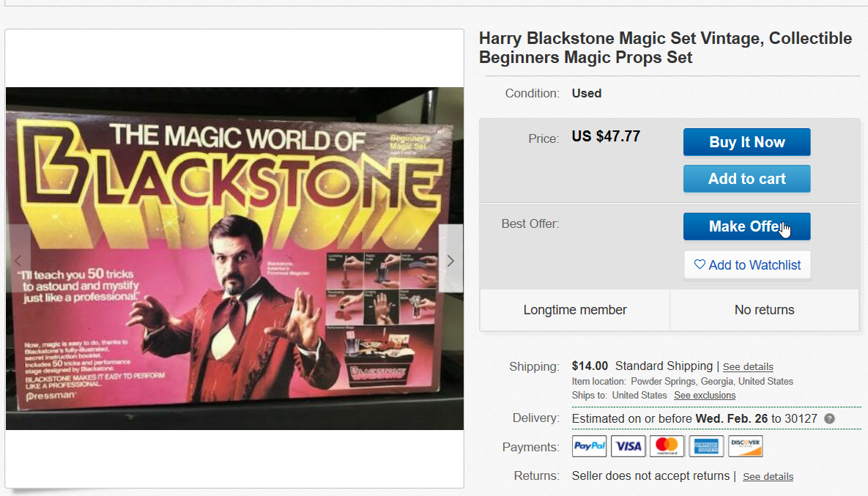Click the Mastercard payment icon
This screenshot has height=496, width=868.
pos(667,445)
